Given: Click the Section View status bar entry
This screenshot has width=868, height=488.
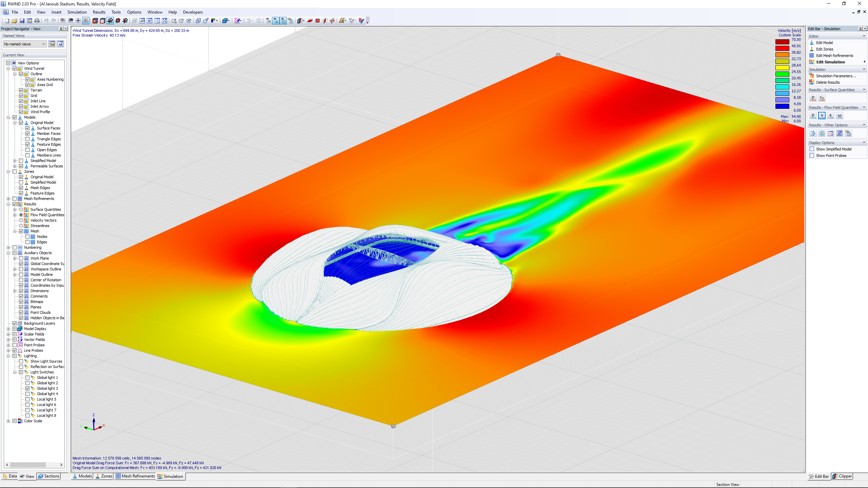Looking at the screenshot, I should point(728,484).
